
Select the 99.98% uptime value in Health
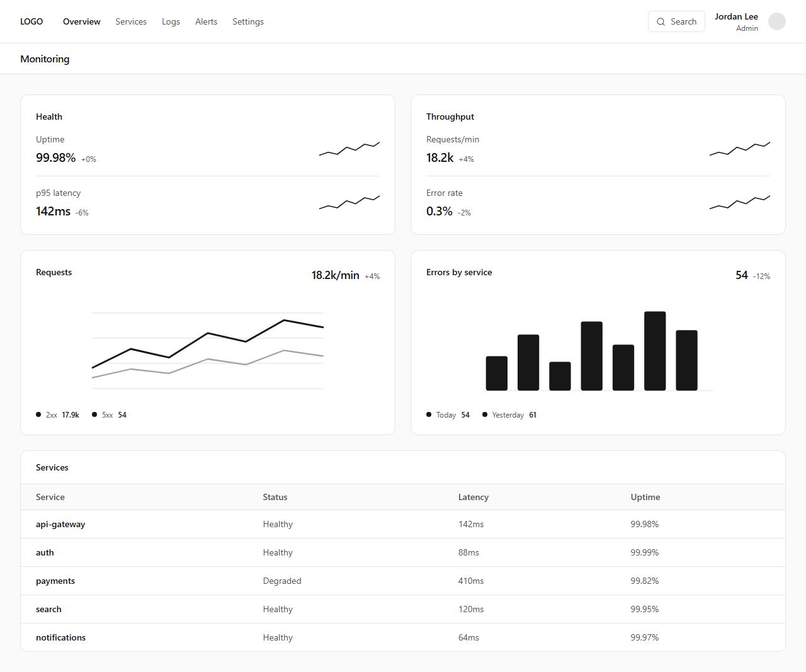pyautogui.click(x=55, y=157)
